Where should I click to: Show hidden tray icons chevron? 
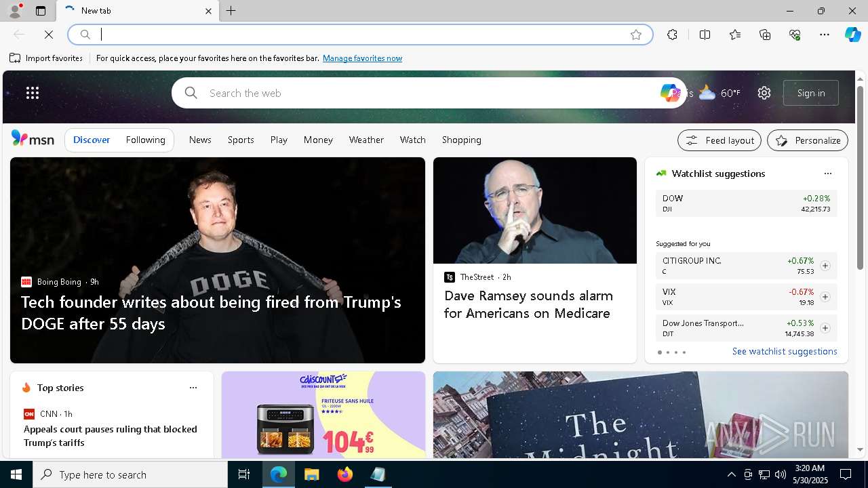point(731,474)
